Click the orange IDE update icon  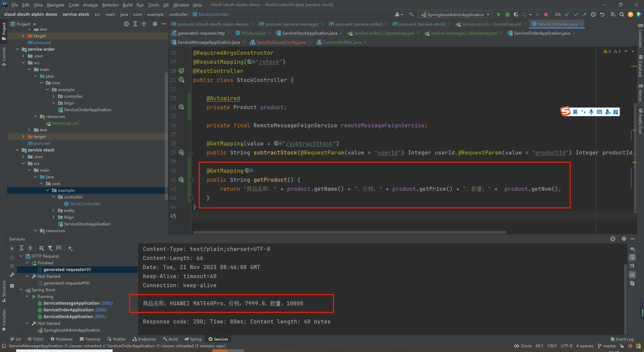coord(631,14)
